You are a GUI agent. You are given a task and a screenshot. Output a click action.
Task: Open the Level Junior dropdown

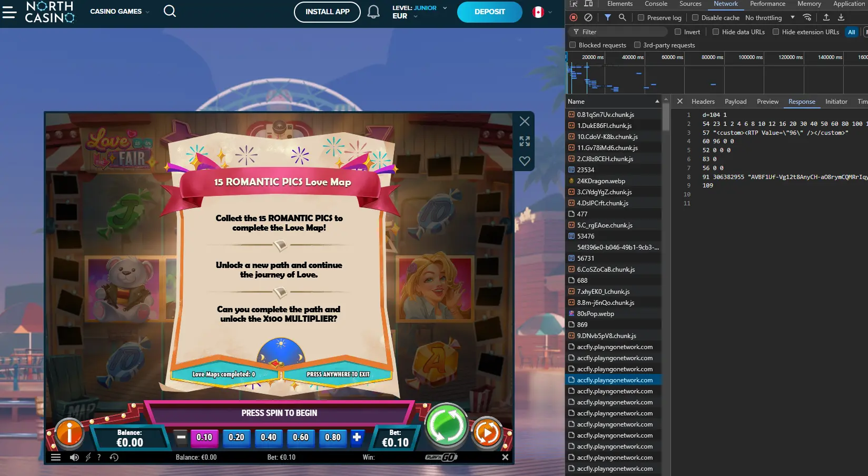pos(419,8)
